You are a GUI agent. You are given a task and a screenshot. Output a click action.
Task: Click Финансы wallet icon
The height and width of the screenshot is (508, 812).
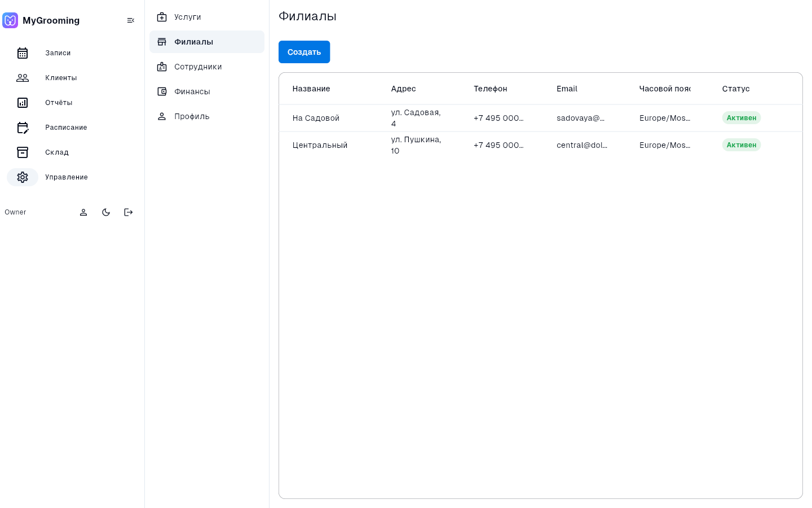(x=162, y=91)
